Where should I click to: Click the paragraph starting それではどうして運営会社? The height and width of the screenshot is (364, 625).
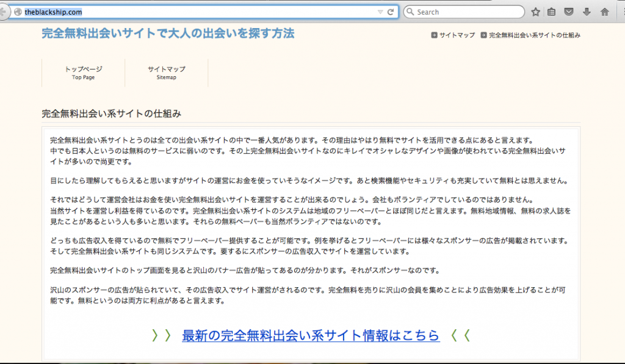click(310, 211)
